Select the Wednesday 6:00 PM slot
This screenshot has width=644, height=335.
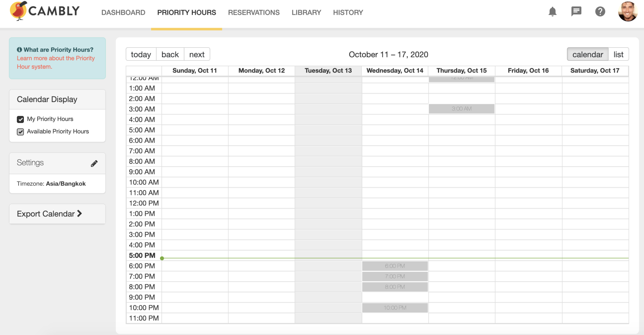click(395, 266)
